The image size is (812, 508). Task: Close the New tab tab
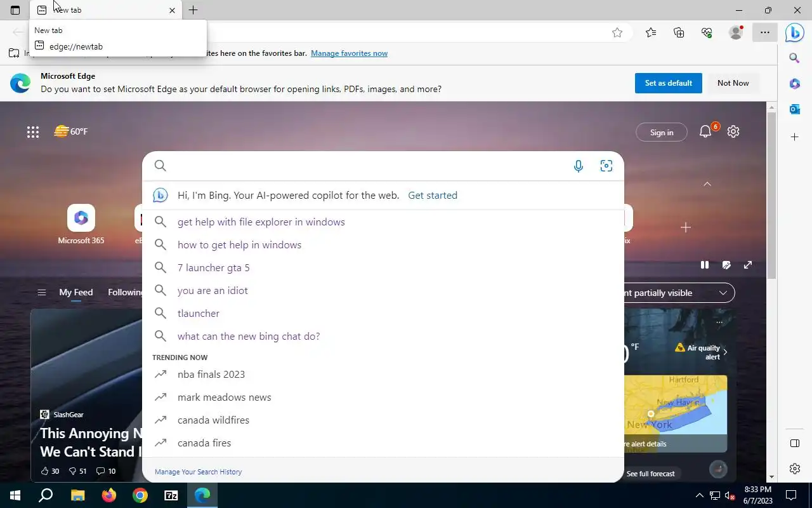point(172,10)
